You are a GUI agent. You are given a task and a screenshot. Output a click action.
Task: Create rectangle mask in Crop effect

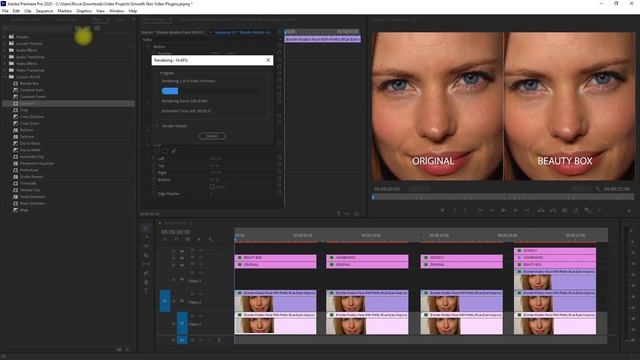[x=165, y=151]
